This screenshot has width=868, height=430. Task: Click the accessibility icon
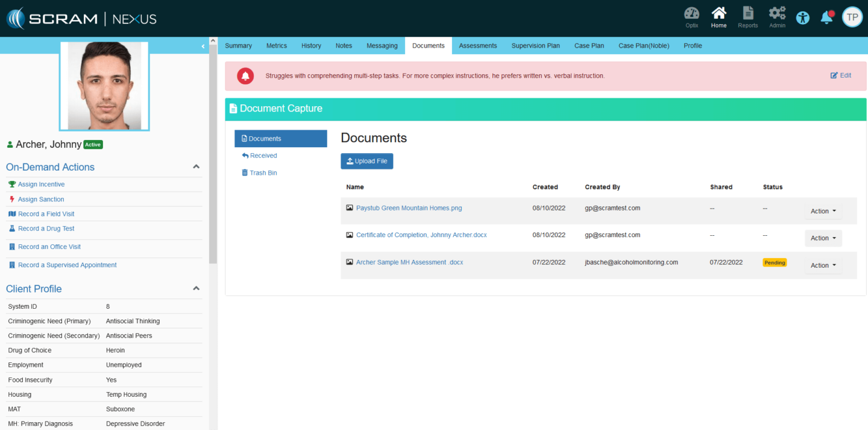click(803, 17)
